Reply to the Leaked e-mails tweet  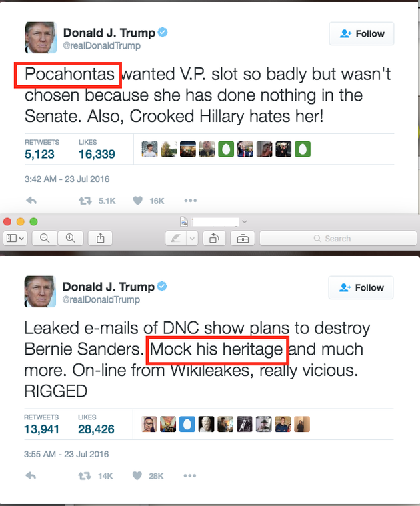[x=31, y=475]
